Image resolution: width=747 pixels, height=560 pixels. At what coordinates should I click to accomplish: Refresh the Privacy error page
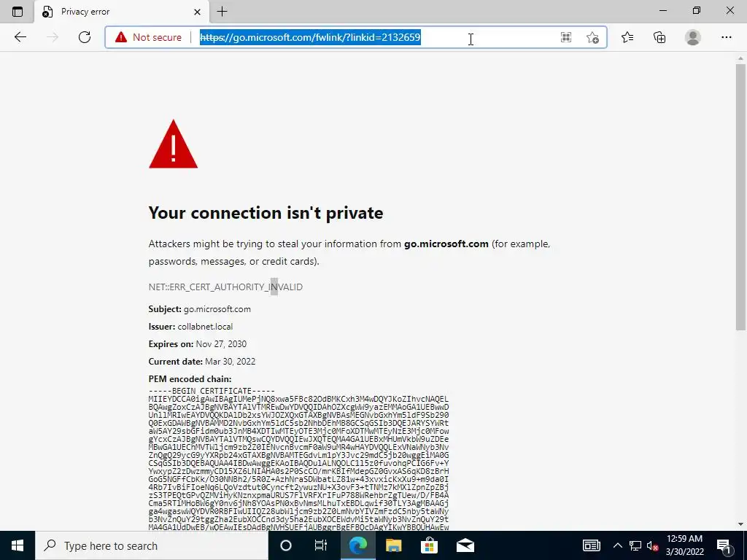[x=85, y=37]
